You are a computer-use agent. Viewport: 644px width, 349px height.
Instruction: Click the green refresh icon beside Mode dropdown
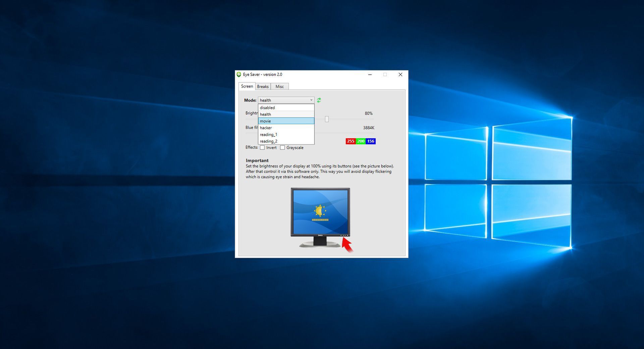coord(319,100)
